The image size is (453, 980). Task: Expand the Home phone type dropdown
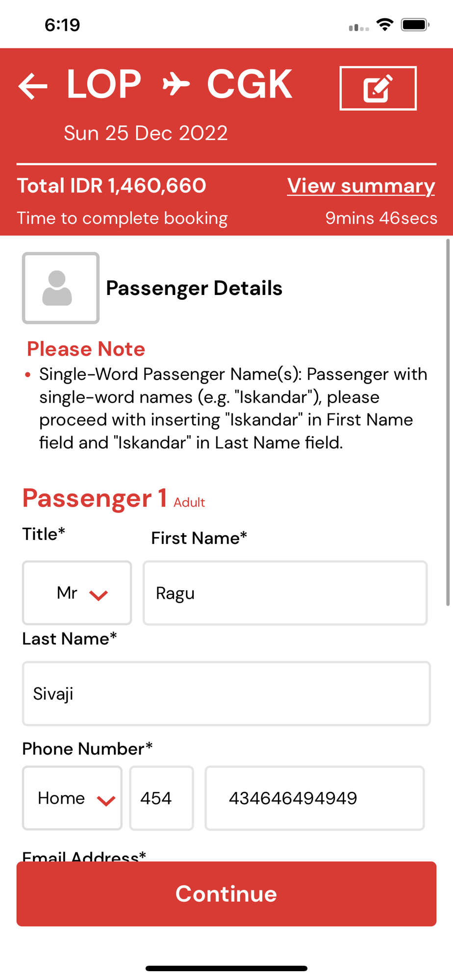72,798
